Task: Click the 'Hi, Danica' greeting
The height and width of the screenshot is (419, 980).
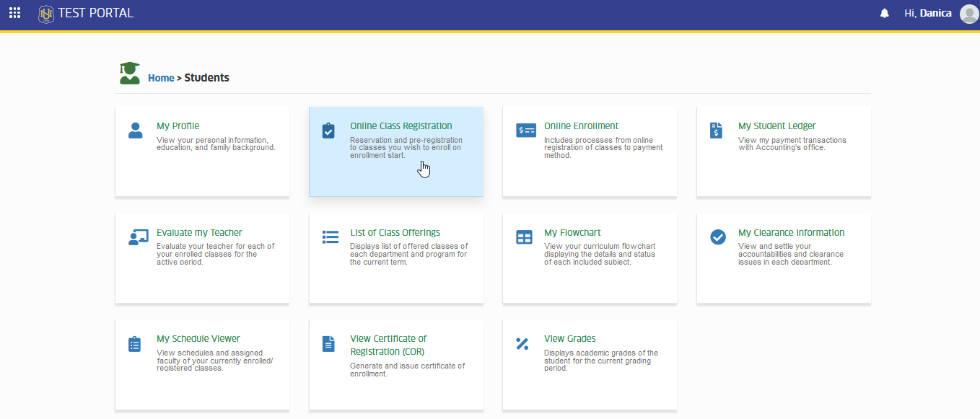Action: pos(928,13)
